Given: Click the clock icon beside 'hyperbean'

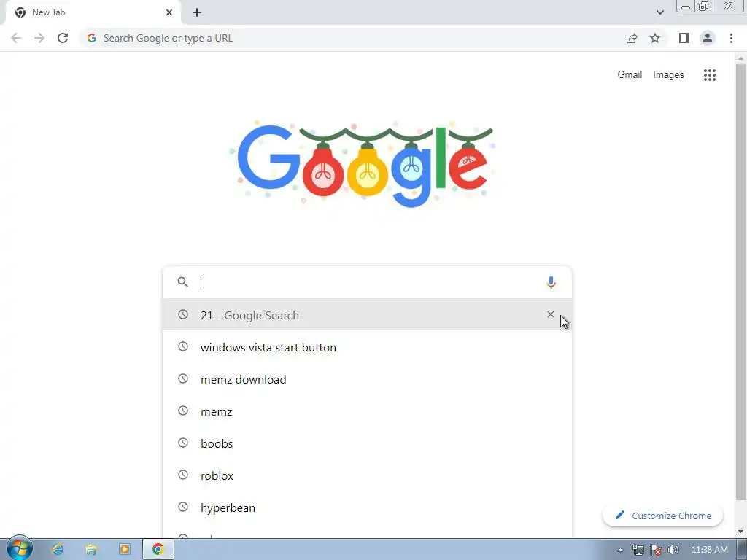Looking at the screenshot, I should [x=183, y=507].
